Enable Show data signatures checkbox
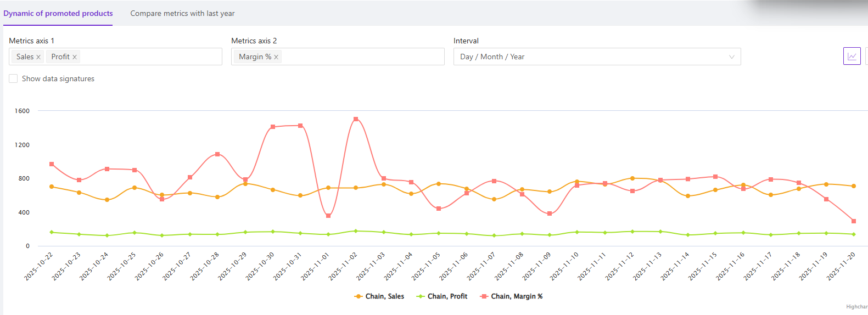 (13, 78)
